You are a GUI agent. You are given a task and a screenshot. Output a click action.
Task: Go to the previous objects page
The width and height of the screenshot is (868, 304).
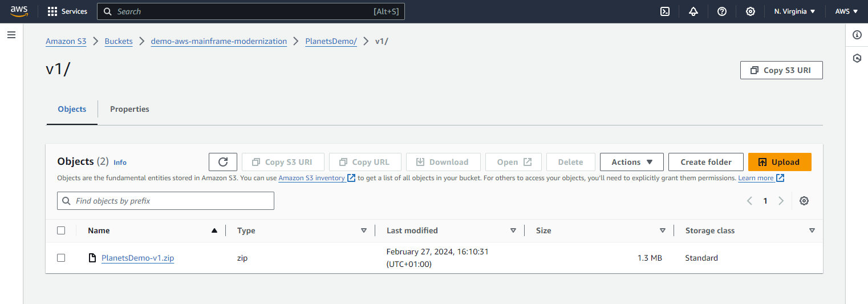click(x=749, y=201)
